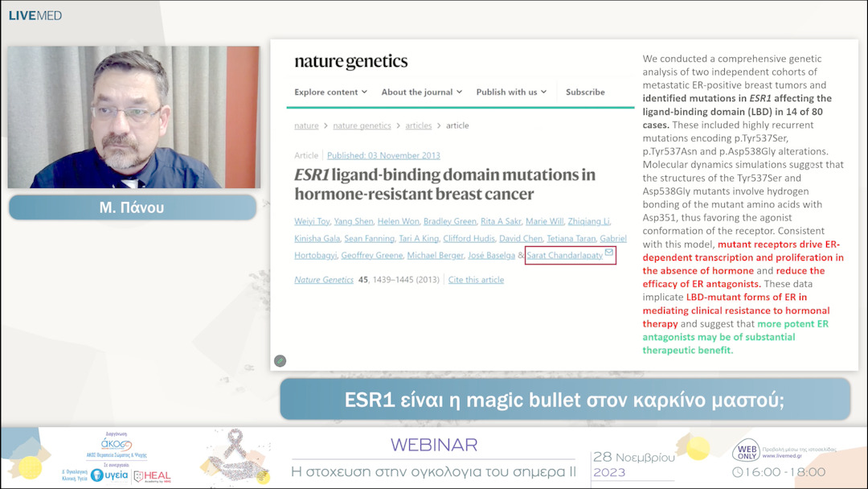Click the Cite this article link
This screenshot has width=868, height=489.
coord(476,280)
